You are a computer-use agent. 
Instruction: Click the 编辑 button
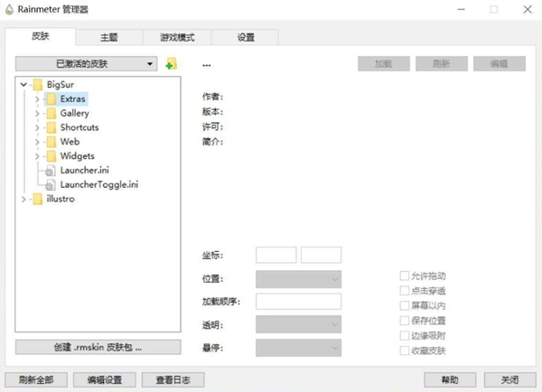click(500, 63)
